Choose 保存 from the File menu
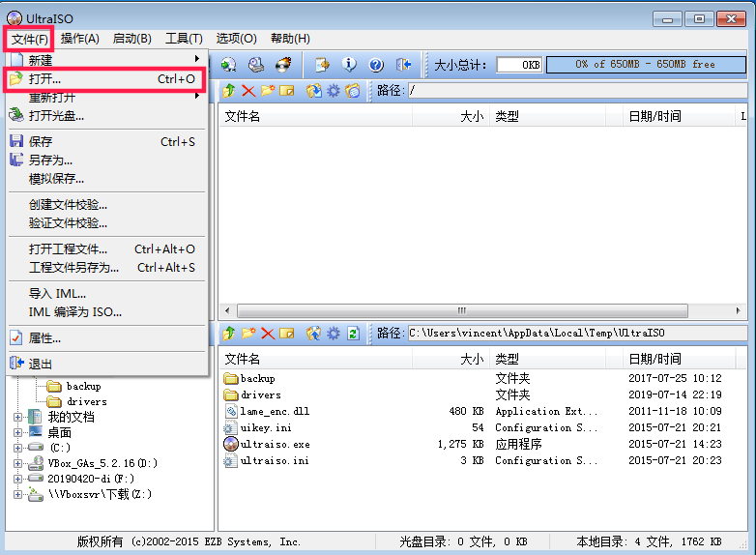Viewport: 756px width, 555px height. [106, 142]
